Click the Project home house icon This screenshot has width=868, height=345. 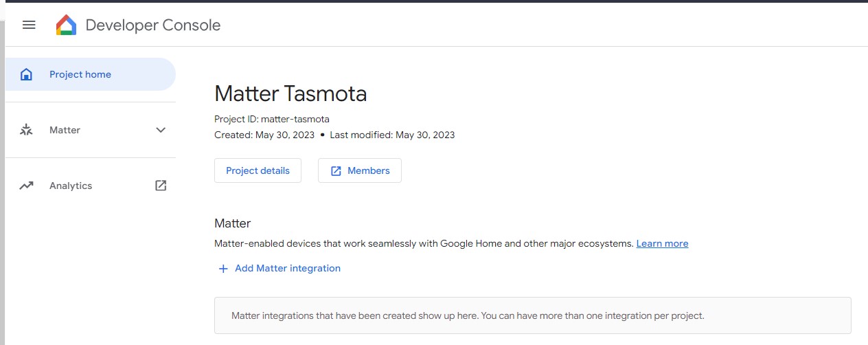point(26,74)
